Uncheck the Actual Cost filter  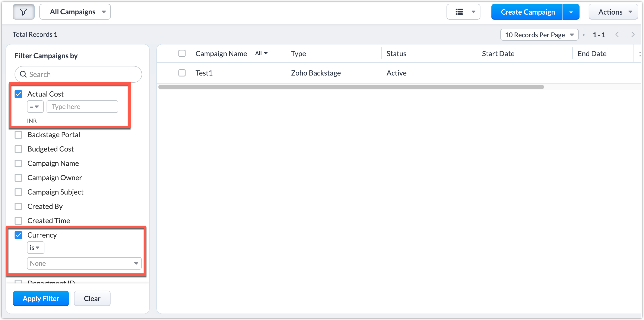pos(18,94)
